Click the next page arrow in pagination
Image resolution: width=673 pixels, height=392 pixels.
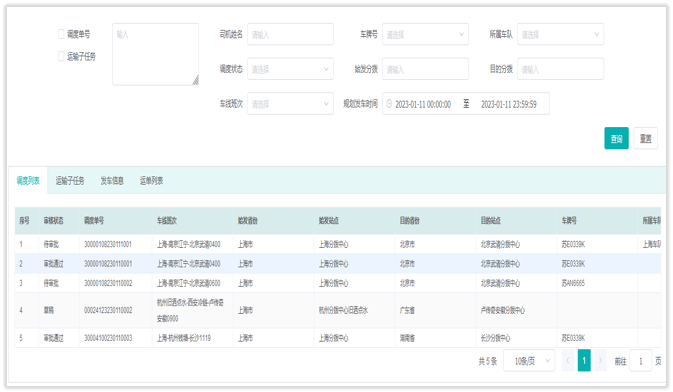[x=600, y=361]
